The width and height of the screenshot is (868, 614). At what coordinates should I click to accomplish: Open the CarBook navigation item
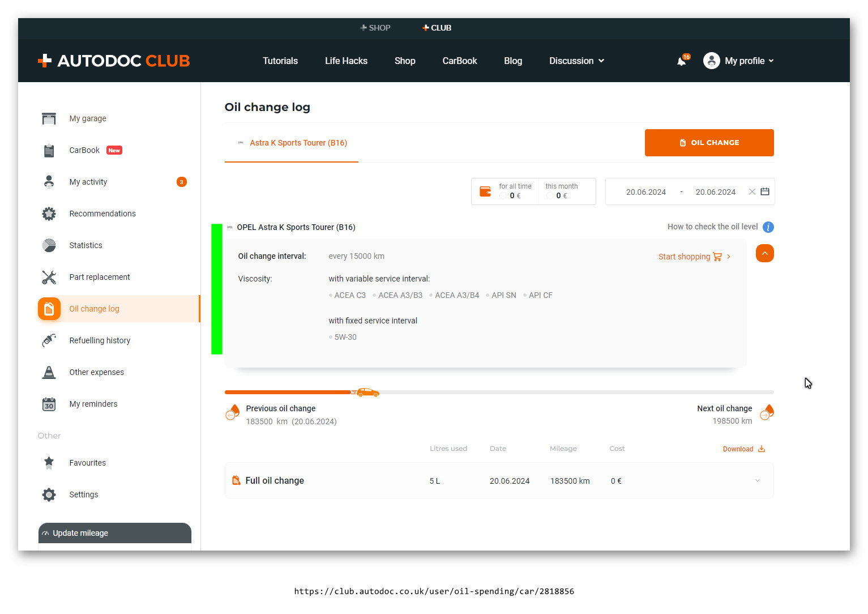(460, 61)
